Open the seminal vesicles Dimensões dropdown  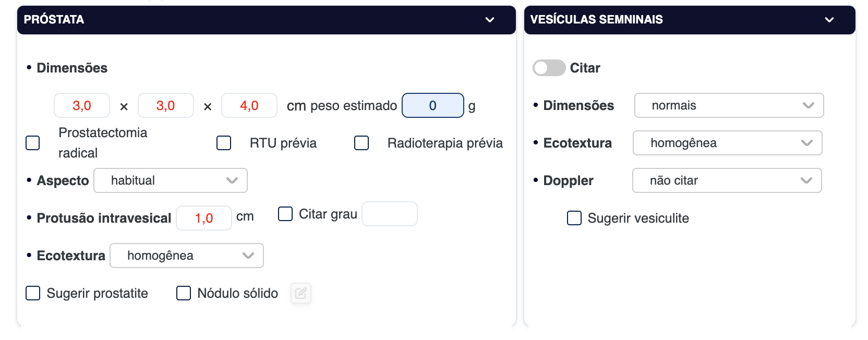click(729, 105)
